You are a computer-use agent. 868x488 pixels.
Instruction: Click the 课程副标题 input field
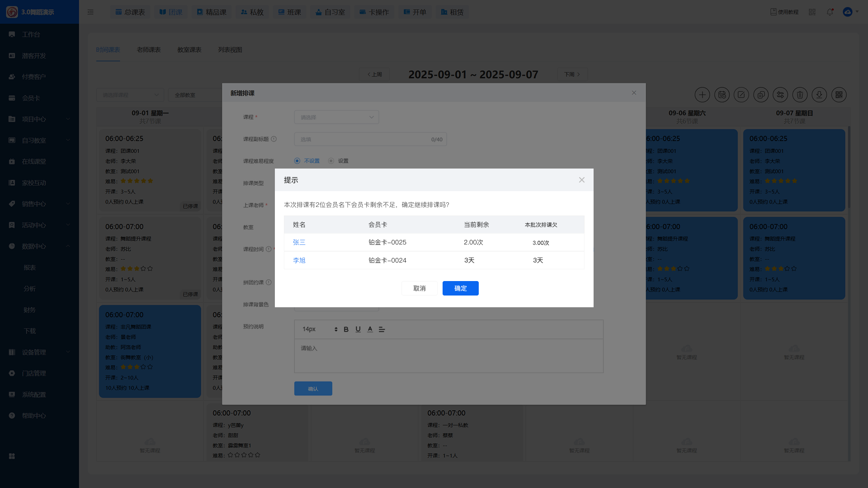pos(362,139)
